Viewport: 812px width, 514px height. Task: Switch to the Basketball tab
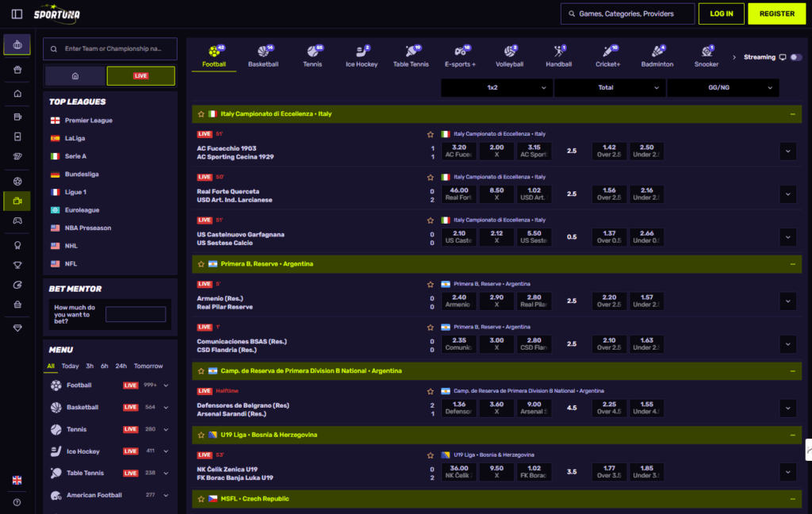(x=263, y=55)
